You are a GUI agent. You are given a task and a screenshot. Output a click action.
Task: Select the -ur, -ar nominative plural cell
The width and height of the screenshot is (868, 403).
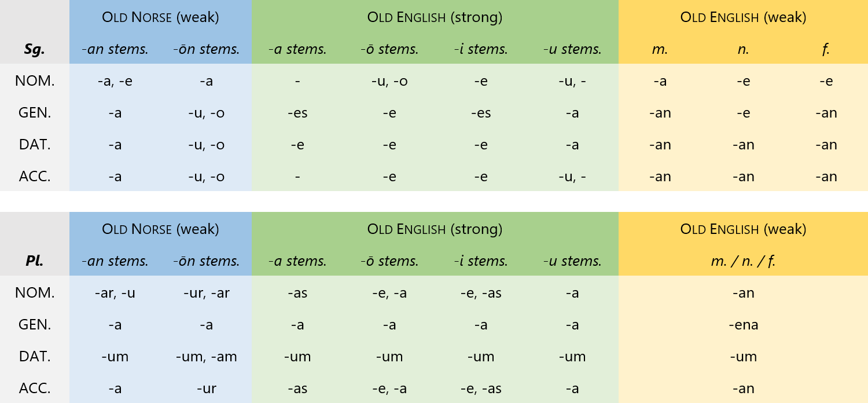coord(207,293)
